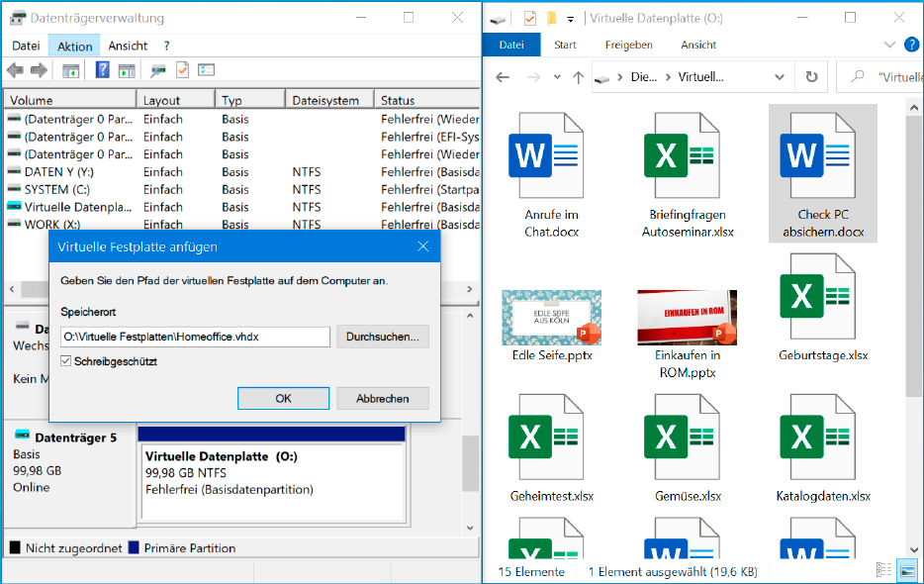Select the Virtuelle Datenpla... volume row
This screenshot has height=584, width=924.
click(242, 208)
